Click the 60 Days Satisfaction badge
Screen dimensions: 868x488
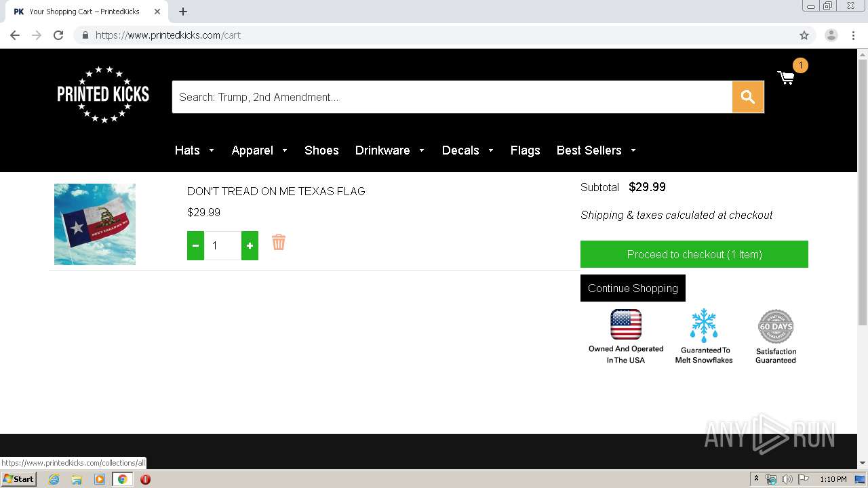[776, 337]
